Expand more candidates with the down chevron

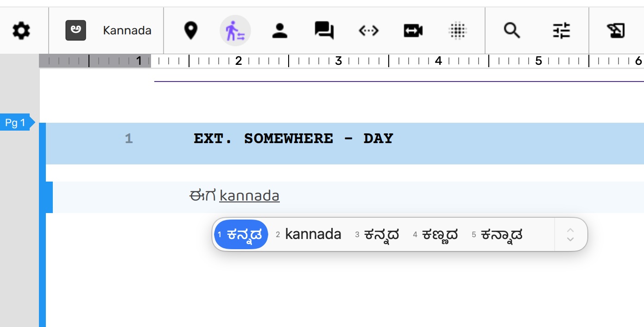coord(571,239)
